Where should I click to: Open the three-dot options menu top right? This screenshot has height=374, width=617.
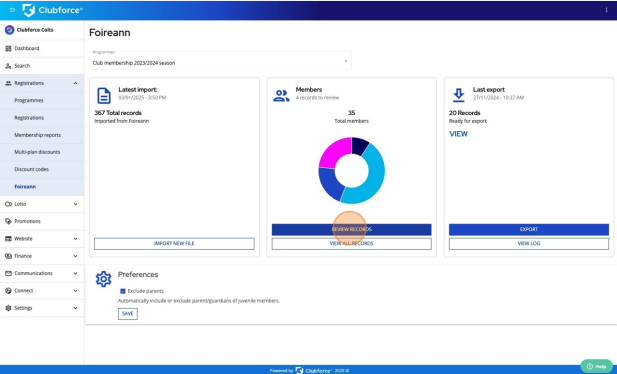tap(606, 10)
